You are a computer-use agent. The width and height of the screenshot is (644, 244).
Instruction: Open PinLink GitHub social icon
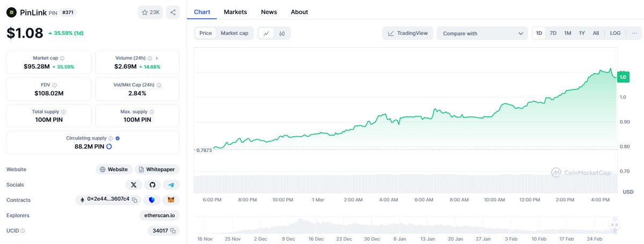tap(152, 184)
